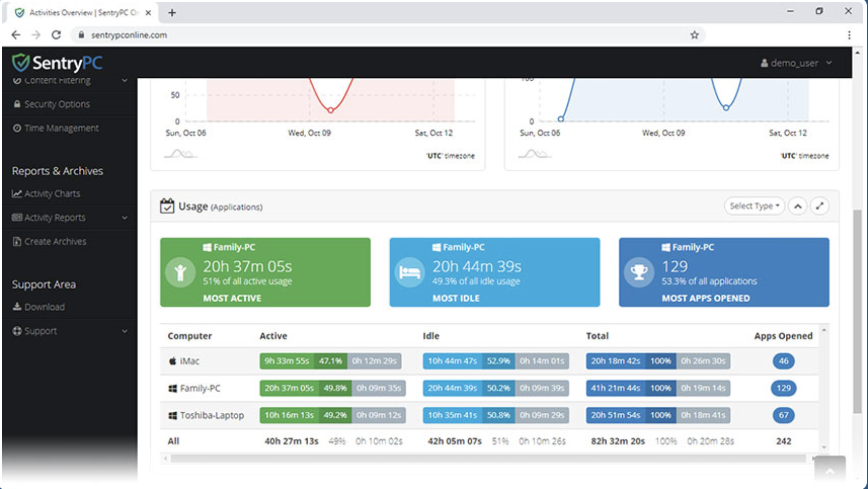868x489 pixels.
Task: Expand the Content Filtering menu item
Action: click(x=124, y=80)
